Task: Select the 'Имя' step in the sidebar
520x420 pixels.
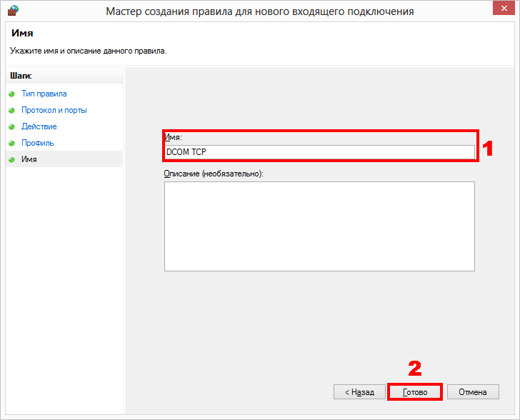Action: point(64,159)
